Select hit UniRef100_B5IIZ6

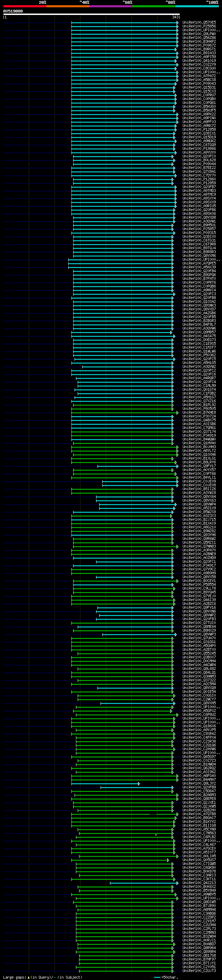[199, 489]
